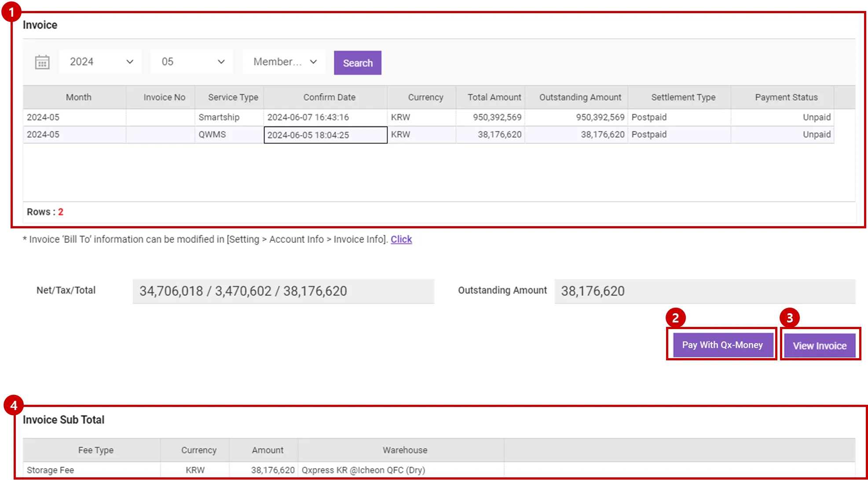
Task: Open invoice with View Invoice button
Action: pos(819,345)
